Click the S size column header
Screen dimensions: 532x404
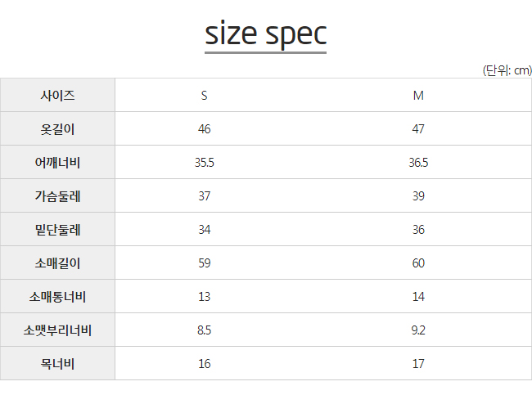point(204,96)
